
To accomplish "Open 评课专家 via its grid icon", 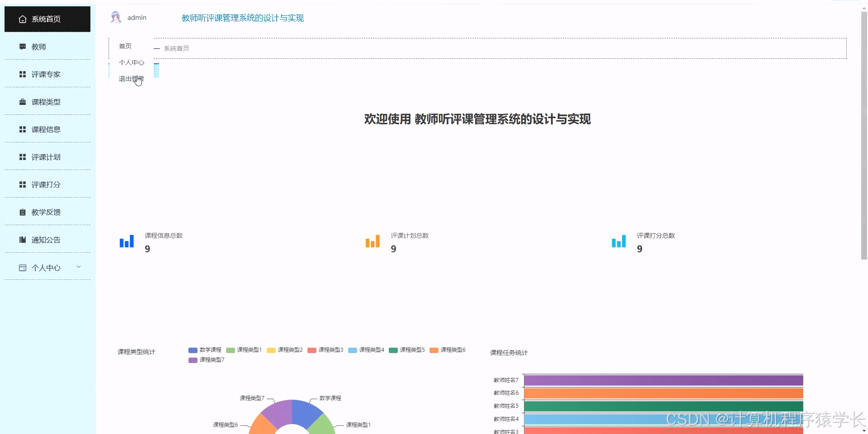I will coord(23,74).
